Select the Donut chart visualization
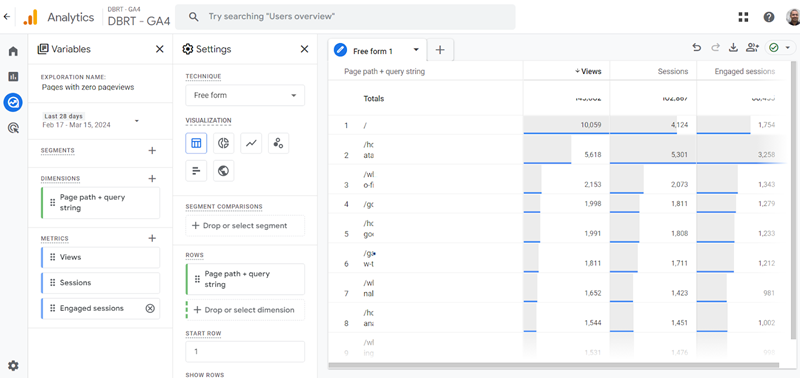 223,143
